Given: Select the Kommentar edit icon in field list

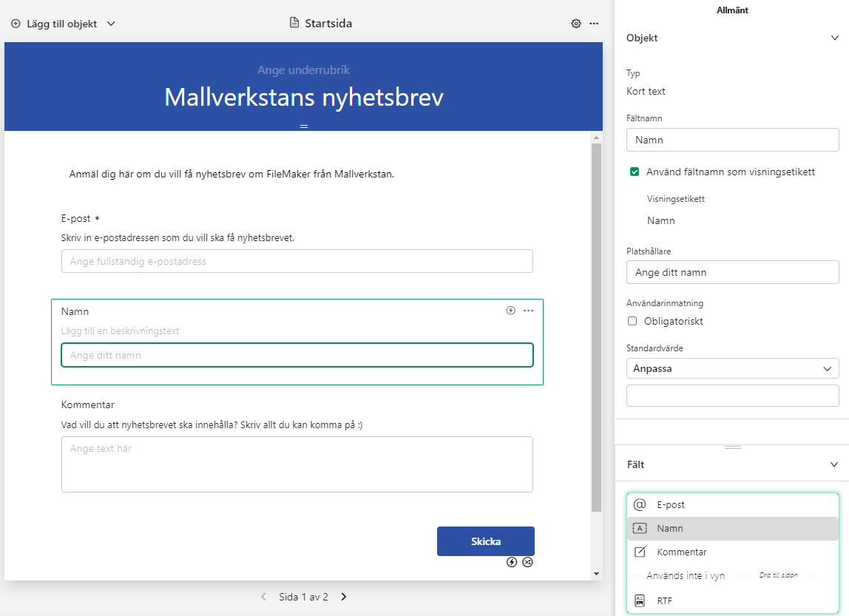Looking at the screenshot, I should tap(640, 552).
